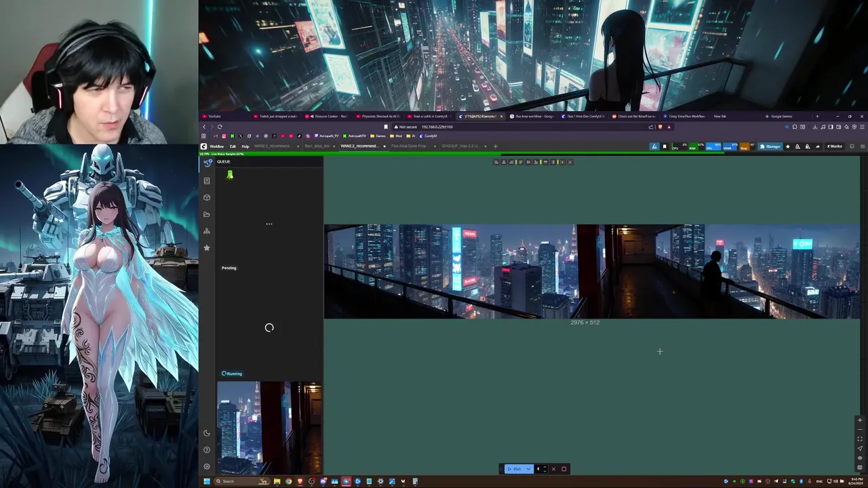Screen dimensions: 868x488
Task: Click the fit view canvas control
Action: point(860,439)
